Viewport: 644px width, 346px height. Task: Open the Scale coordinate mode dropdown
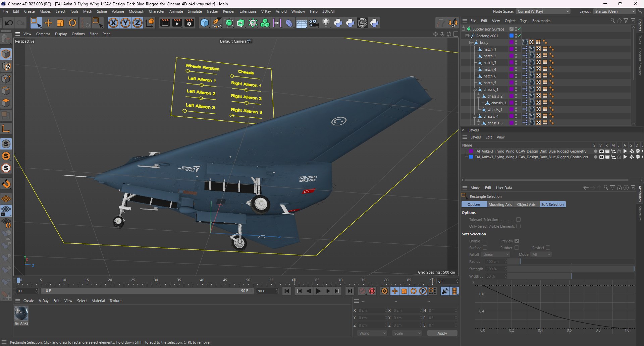407,333
